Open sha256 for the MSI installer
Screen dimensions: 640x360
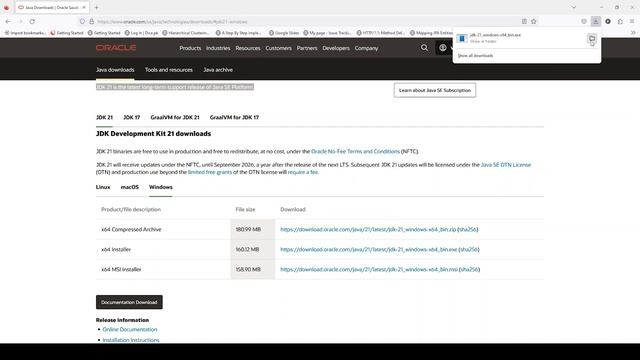(470, 269)
